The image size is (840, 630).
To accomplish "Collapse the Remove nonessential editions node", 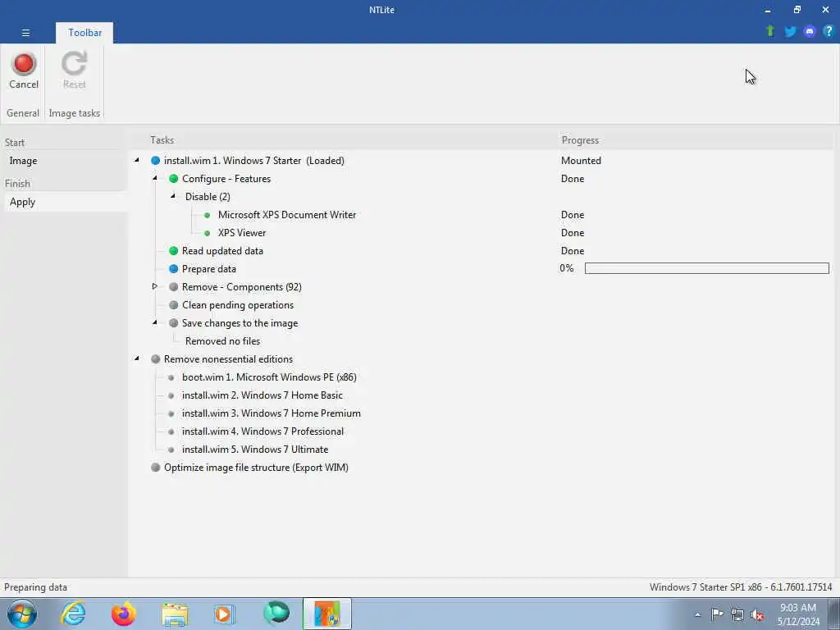I will click(x=137, y=358).
